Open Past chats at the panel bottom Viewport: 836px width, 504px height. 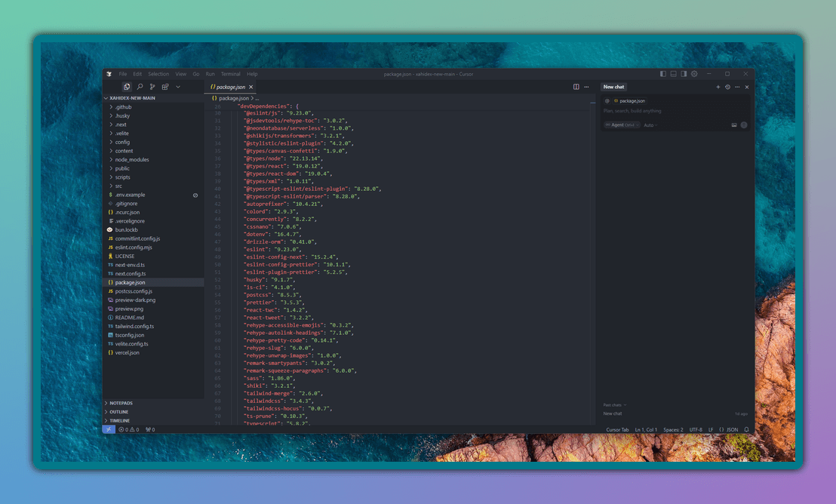(611, 404)
